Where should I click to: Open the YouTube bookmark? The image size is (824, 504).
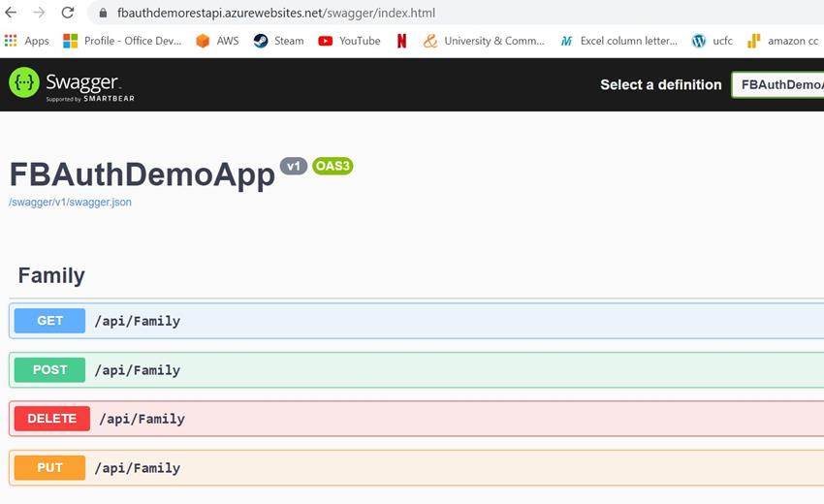349,41
